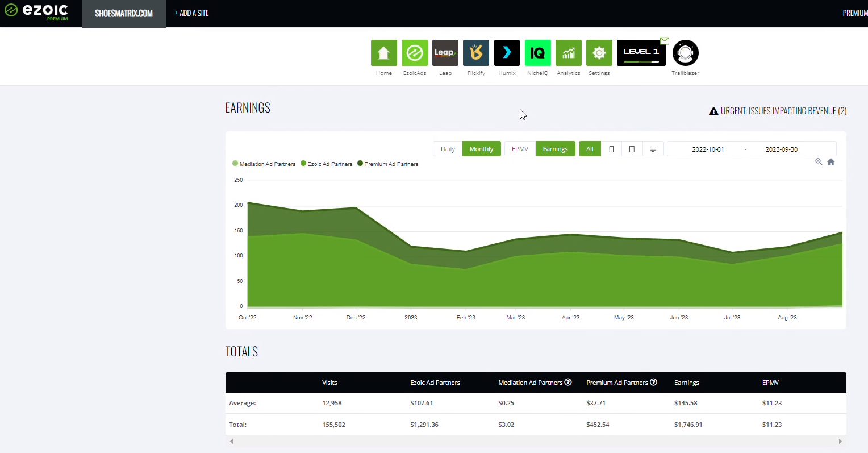This screenshot has width=868, height=453.
Task: Show help for Mediation Ad Partners column
Action: 568,383
